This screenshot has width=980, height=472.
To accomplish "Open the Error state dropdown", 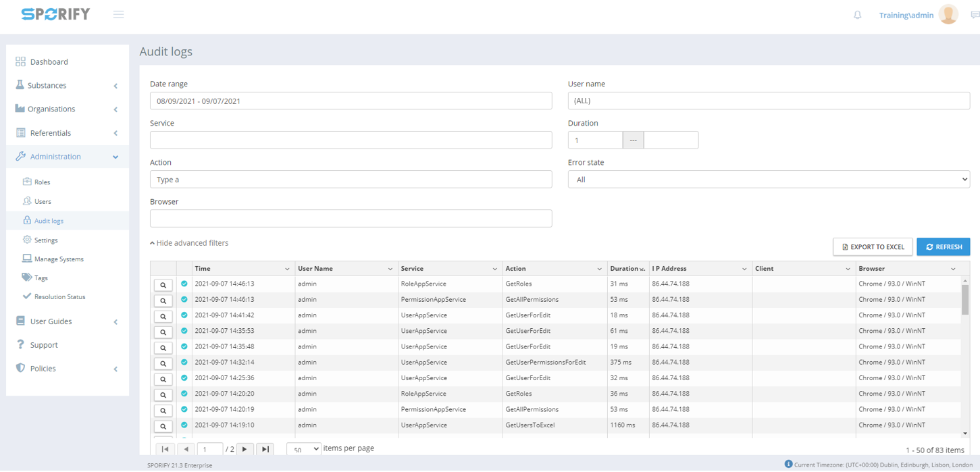I will pos(768,180).
